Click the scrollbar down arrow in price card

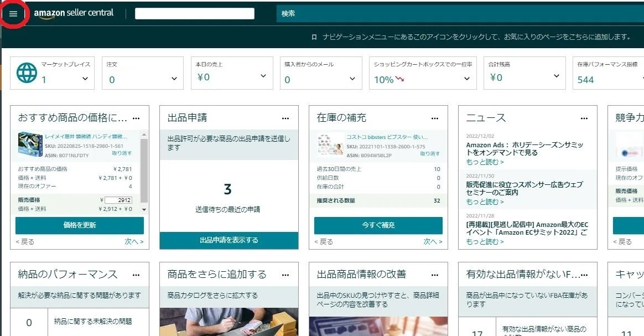[144, 209]
